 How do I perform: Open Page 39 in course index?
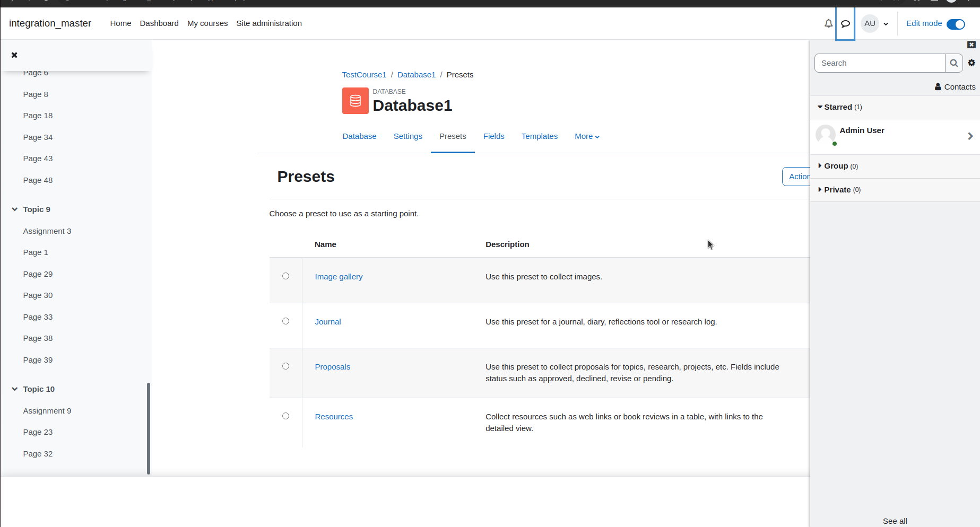38,360
